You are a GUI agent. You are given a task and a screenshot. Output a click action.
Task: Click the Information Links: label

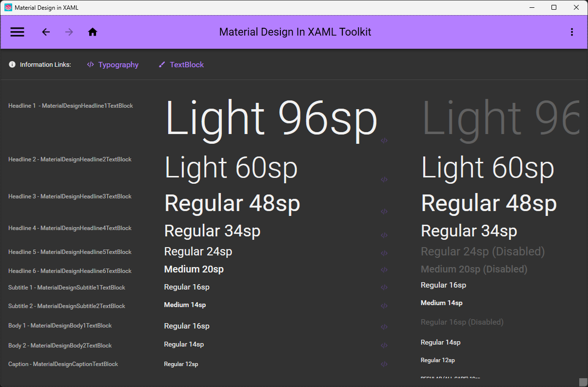point(45,65)
